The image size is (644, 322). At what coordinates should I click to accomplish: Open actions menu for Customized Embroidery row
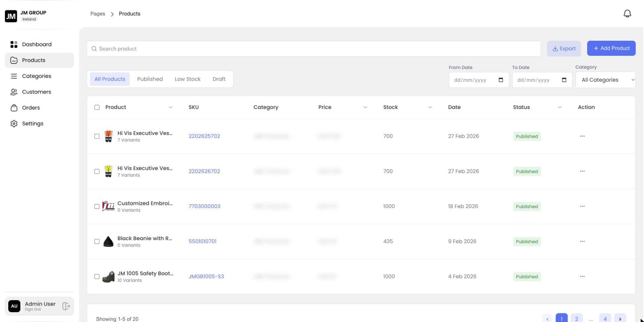coord(582,206)
